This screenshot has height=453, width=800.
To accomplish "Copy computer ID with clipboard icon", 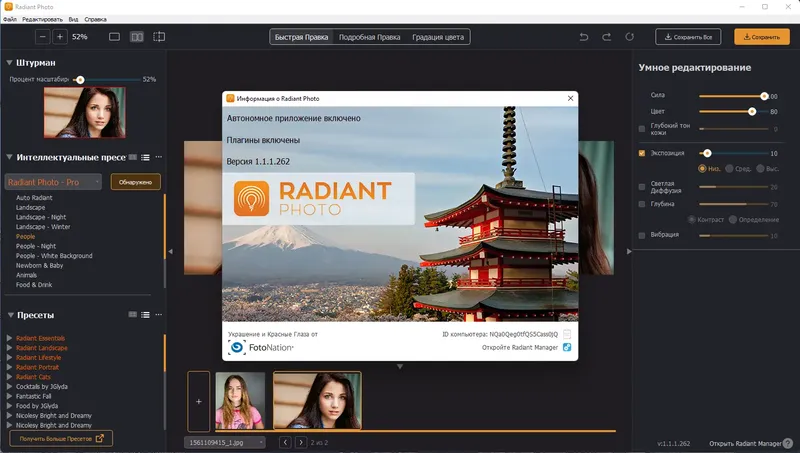I will (567, 334).
